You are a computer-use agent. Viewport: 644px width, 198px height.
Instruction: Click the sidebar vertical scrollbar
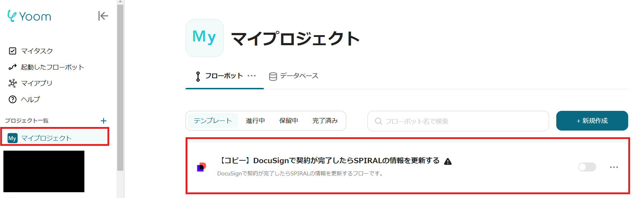coord(120,88)
